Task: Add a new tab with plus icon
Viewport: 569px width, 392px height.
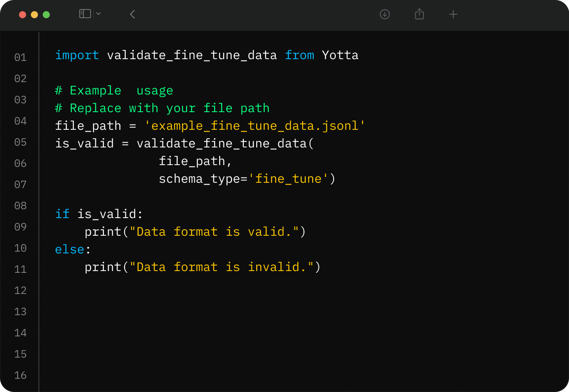Action: point(453,14)
